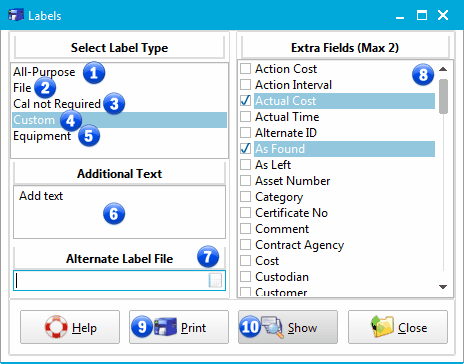Screen dimensions: 464x364
Task: Click the Extra Fields scrollbar down arrow
Action: pyautogui.click(x=443, y=287)
